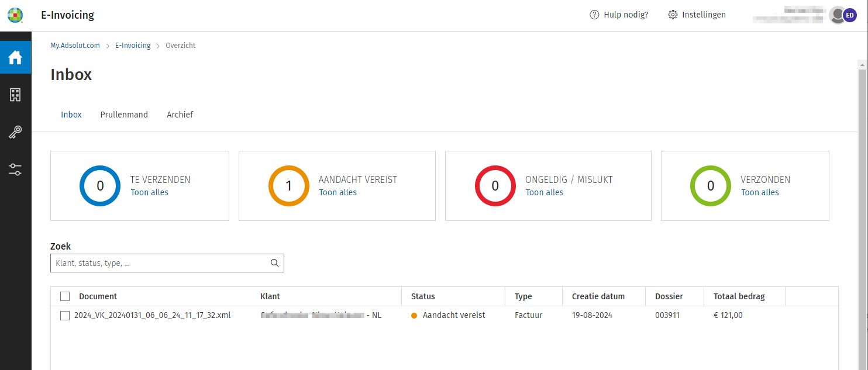Viewport: 868px width, 370px height.
Task: Click the search magnifier icon
Action: [x=274, y=263]
